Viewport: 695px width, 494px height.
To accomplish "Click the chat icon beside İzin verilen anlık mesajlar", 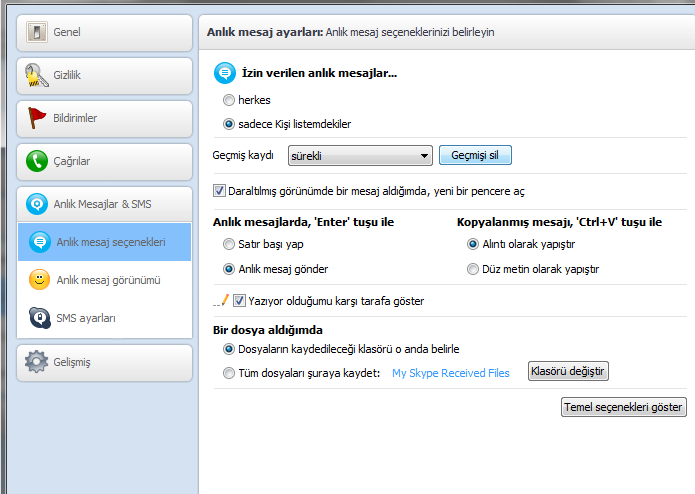I will tap(225, 73).
